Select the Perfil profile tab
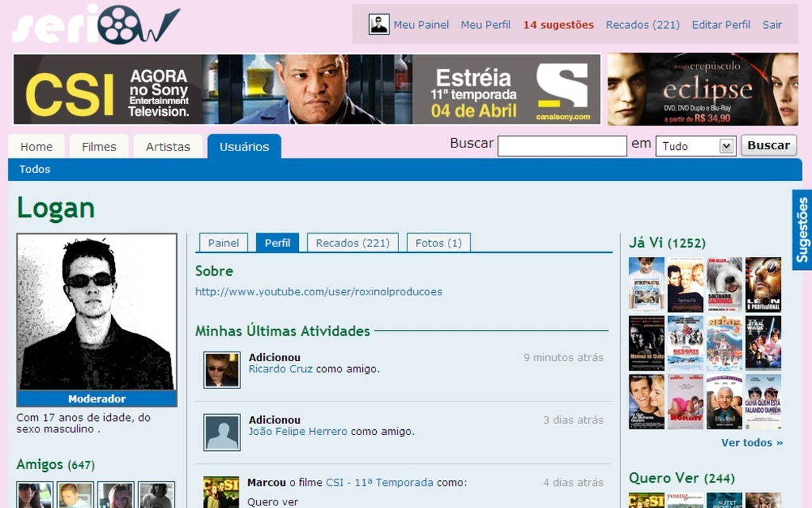Image resolution: width=812 pixels, height=508 pixels. pyautogui.click(x=277, y=243)
